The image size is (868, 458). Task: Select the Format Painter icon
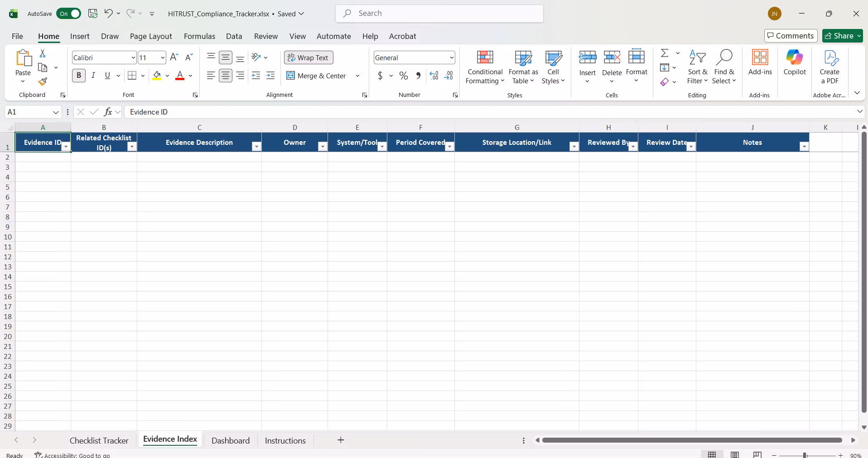tap(43, 81)
